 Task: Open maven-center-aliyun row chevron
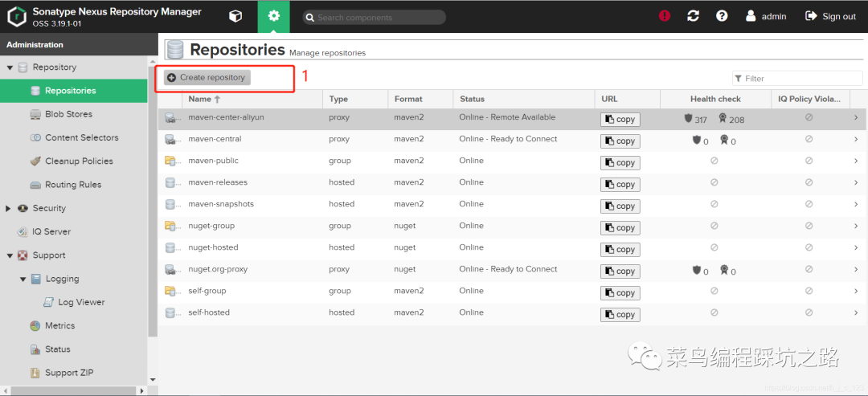click(x=856, y=117)
